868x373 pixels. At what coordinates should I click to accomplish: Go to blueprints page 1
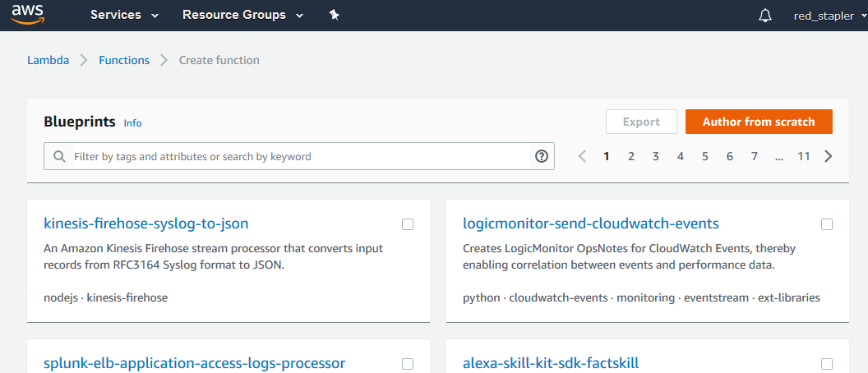tap(607, 157)
